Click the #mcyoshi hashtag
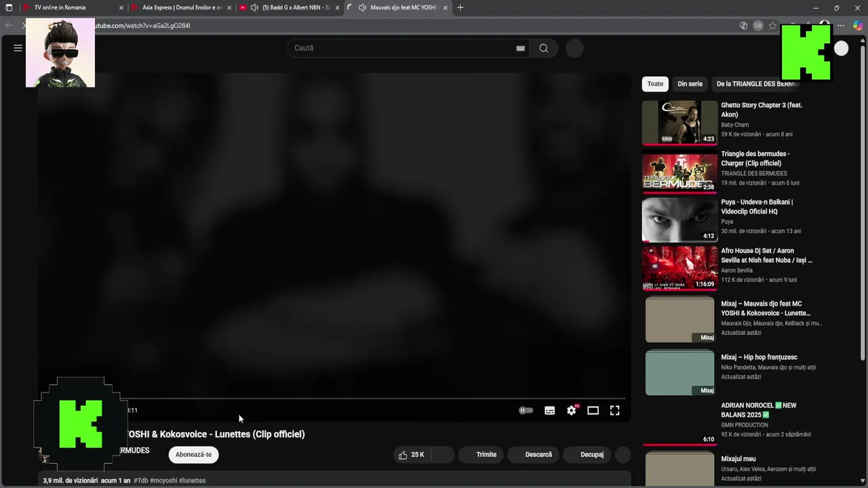 163,481
